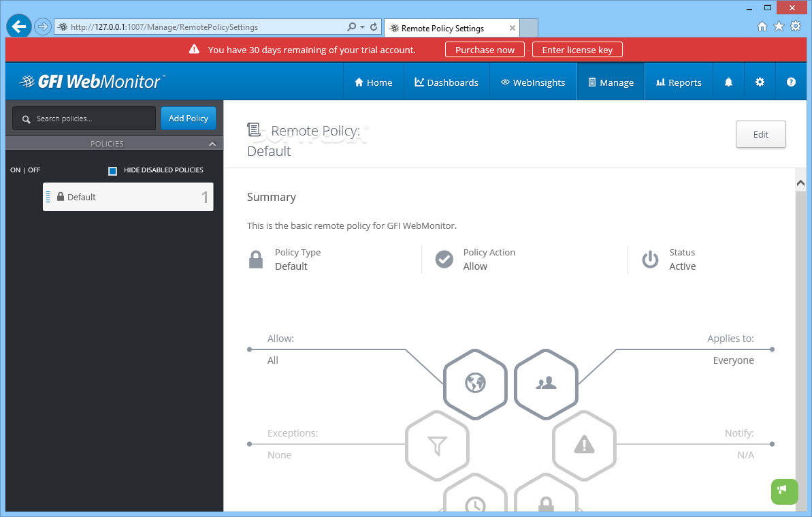Click the Search policies field
The width and height of the screenshot is (812, 517).
[84, 119]
